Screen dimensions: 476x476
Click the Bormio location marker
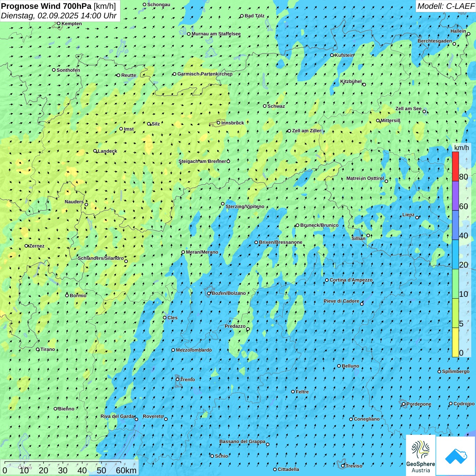[x=67, y=295]
